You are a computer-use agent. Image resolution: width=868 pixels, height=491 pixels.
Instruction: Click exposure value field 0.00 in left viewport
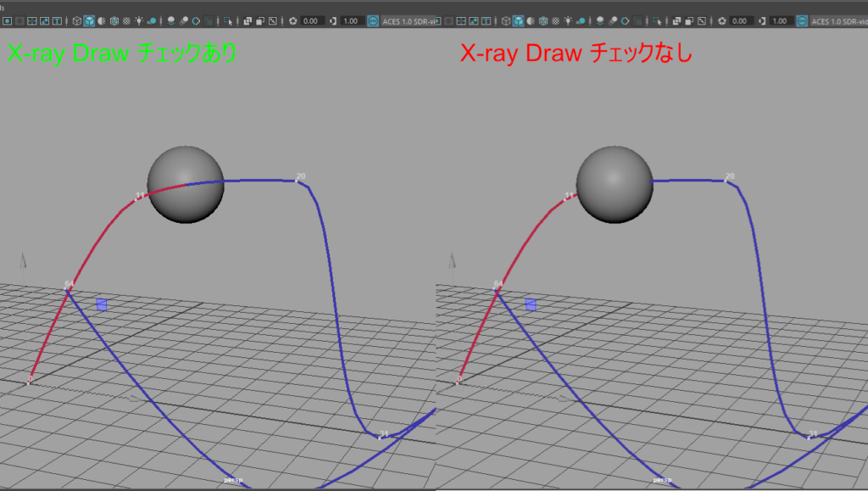(312, 20)
